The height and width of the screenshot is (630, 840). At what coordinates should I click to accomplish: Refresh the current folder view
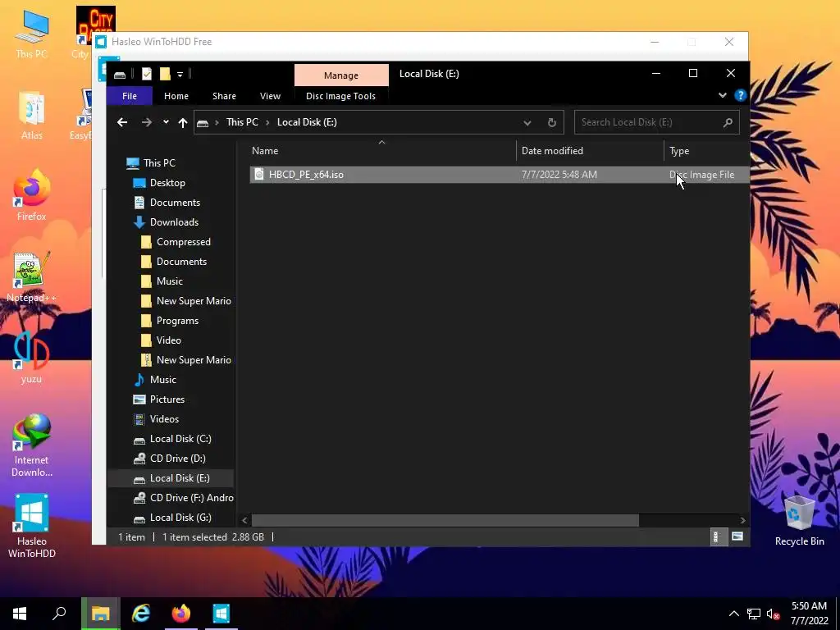coord(552,123)
